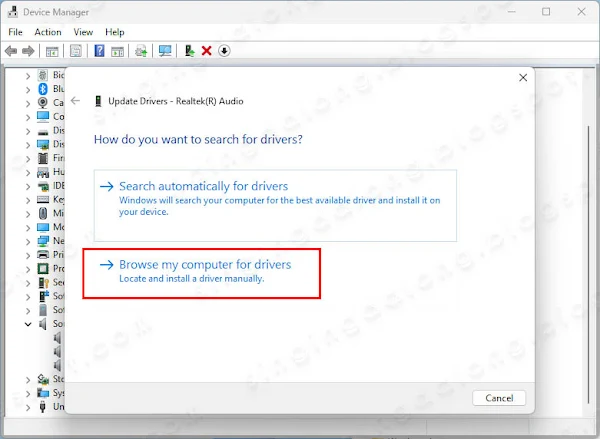
Task: Open Properties from the toolbar sheet icon
Action: click(76, 51)
